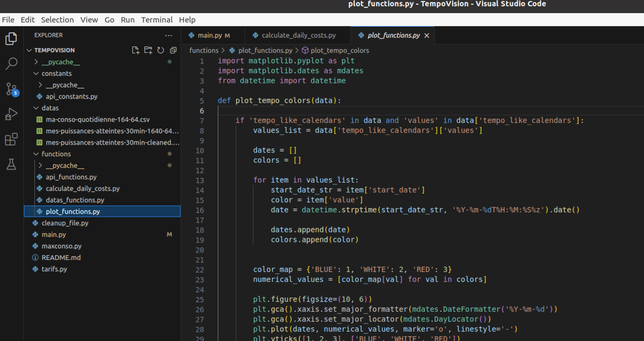Click 'import matplotlib.dates as mdates' line 2
The width and height of the screenshot is (644, 341).
pos(290,71)
